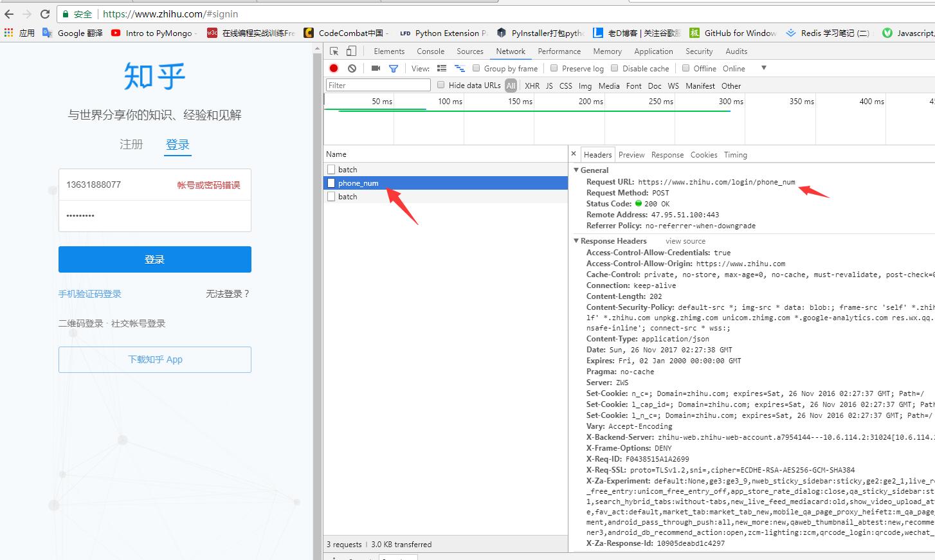The width and height of the screenshot is (935, 560).
Task: Open the Online throttling dropdown
Action: click(763, 68)
